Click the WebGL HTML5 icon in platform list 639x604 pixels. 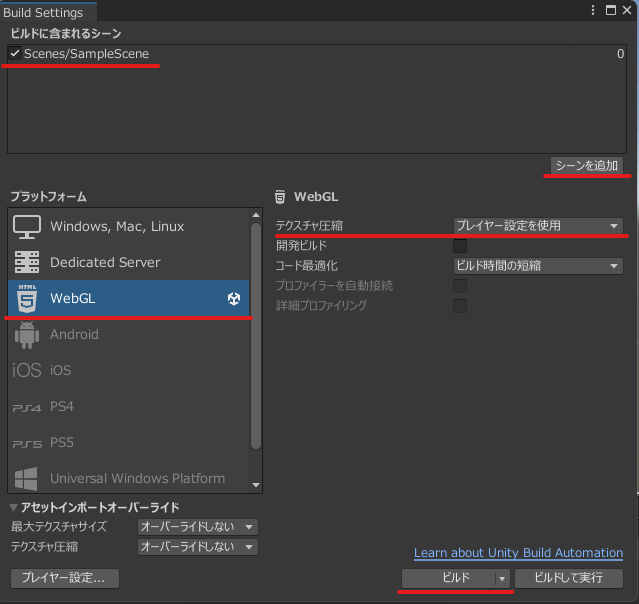click(x=27, y=298)
